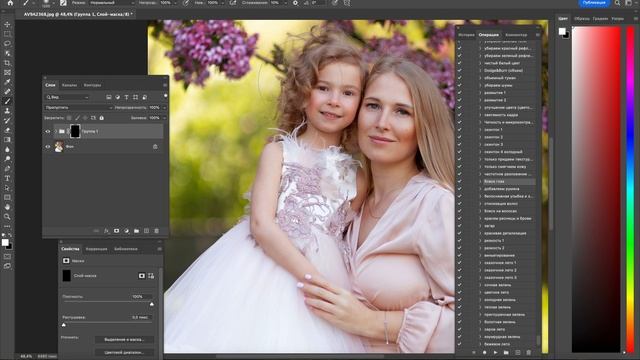Screen dimensions: 640x360
Task: Open search via magnifier icon top right
Action: (617, 3)
